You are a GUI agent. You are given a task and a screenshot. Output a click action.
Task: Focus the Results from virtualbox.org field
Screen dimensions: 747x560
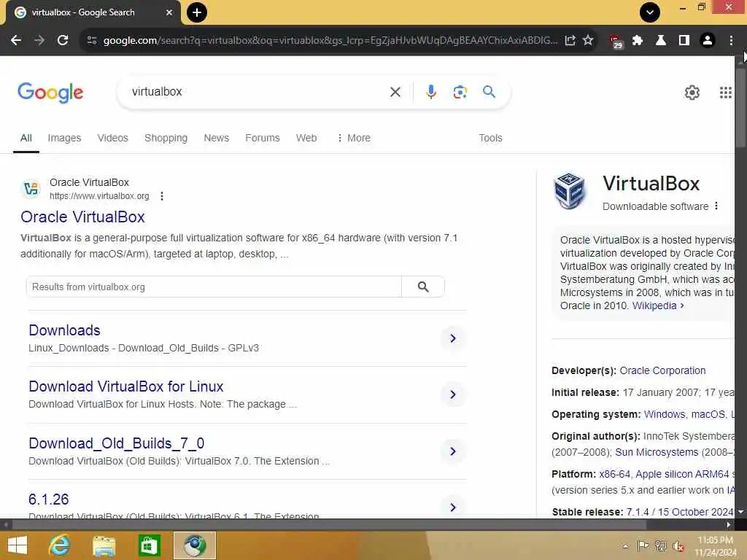pyautogui.click(x=214, y=287)
